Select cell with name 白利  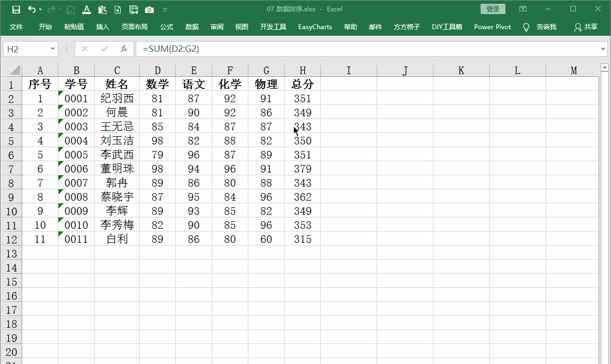point(117,239)
